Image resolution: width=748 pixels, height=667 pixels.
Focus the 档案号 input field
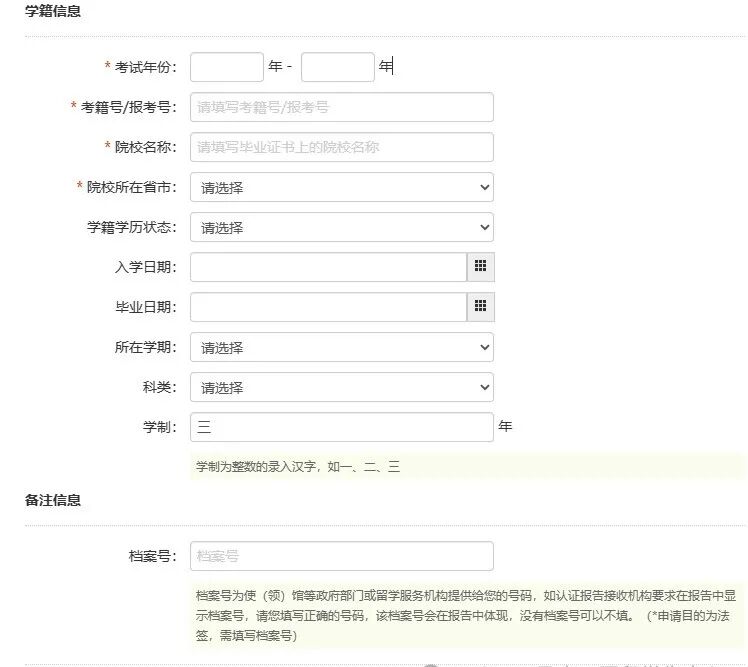coord(342,556)
